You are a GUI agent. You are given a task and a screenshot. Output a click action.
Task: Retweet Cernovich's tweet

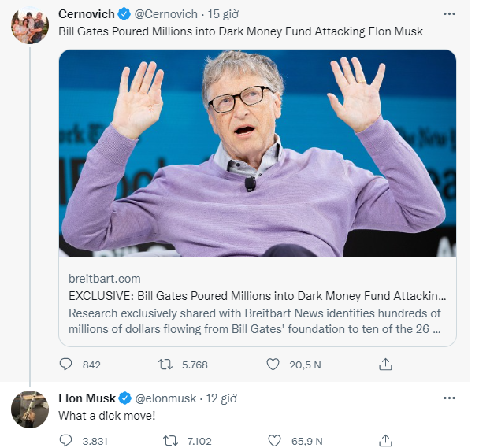pyautogui.click(x=166, y=365)
